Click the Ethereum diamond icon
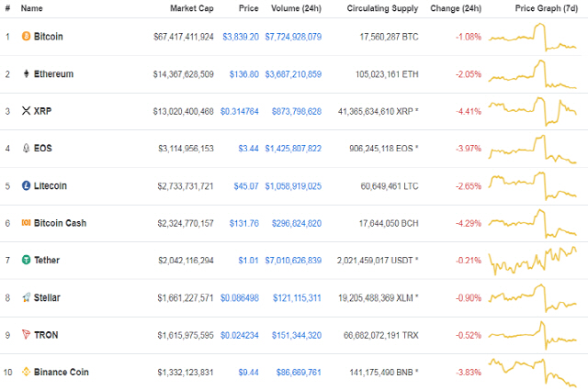588x390 pixels. point(26,73)
